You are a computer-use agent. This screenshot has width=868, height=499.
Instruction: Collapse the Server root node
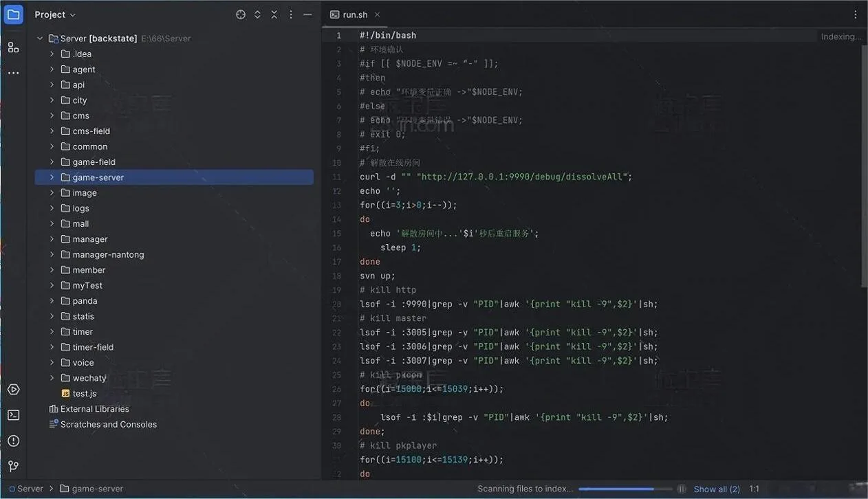40,38
